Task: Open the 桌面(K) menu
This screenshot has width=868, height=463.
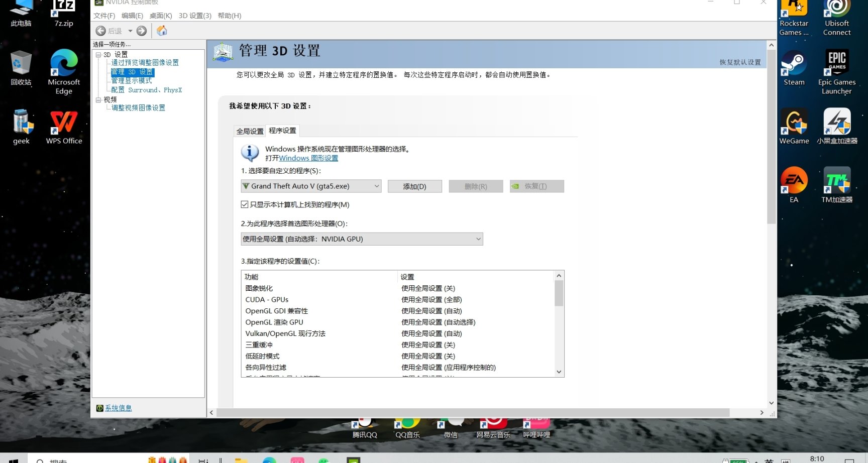Action: (161, 16)
